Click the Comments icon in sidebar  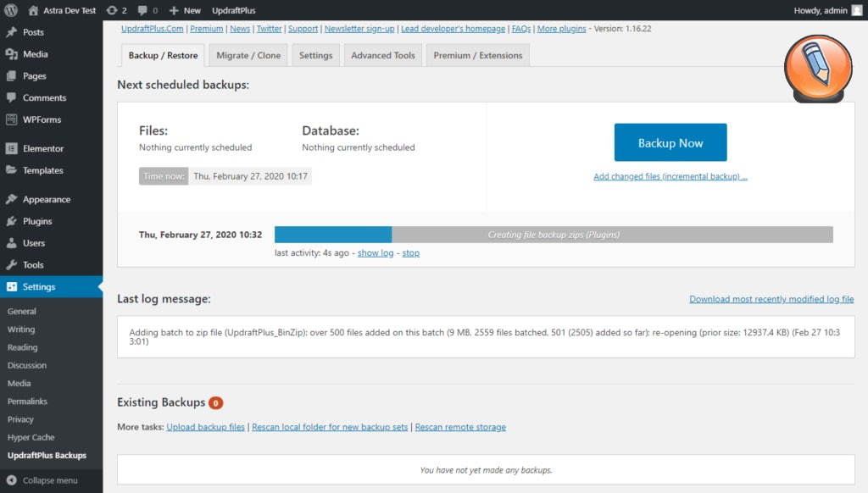(x=12, y=97)
